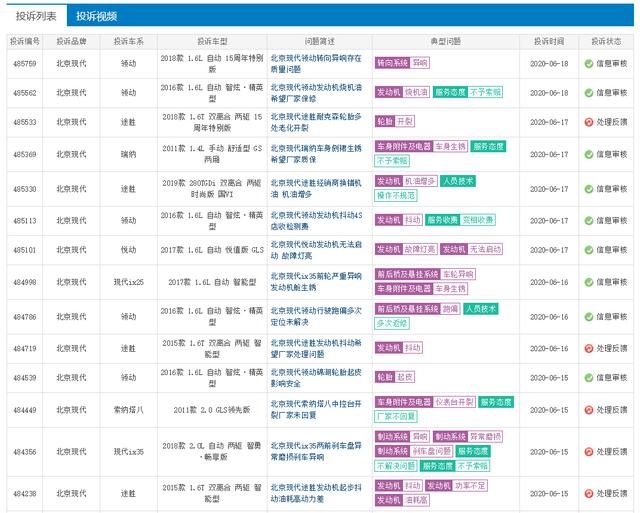Click the 投诉车型 column header
640x513 pixels.
[x=212, y=42]
